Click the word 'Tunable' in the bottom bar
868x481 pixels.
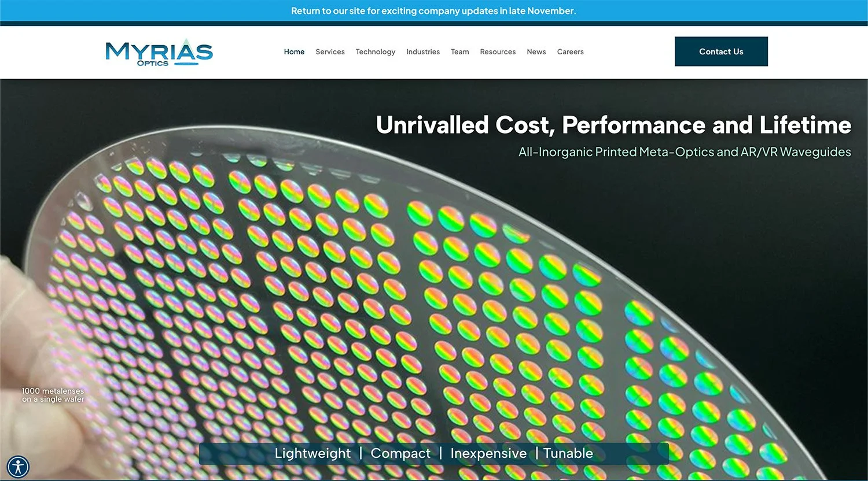pos(568,453)
